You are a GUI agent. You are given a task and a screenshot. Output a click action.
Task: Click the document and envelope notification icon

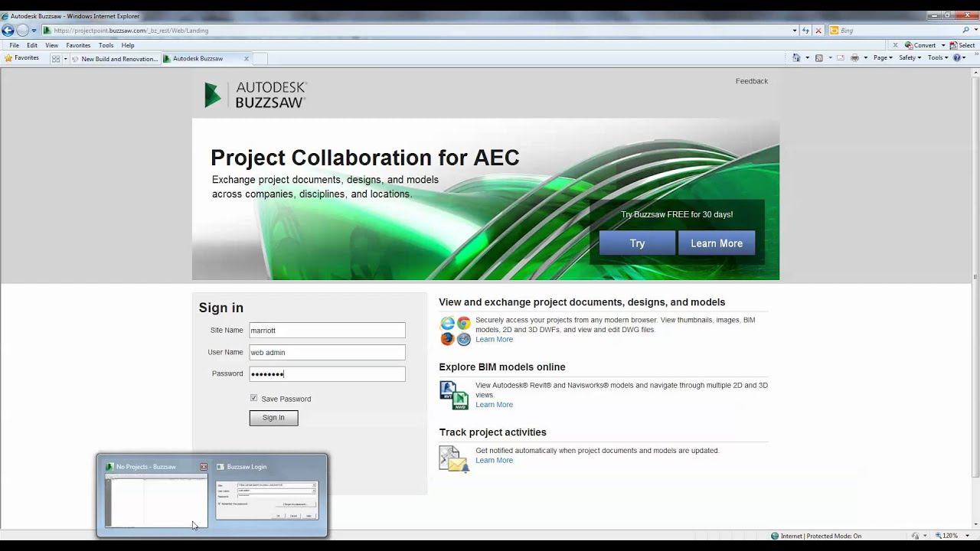point(453,459)
